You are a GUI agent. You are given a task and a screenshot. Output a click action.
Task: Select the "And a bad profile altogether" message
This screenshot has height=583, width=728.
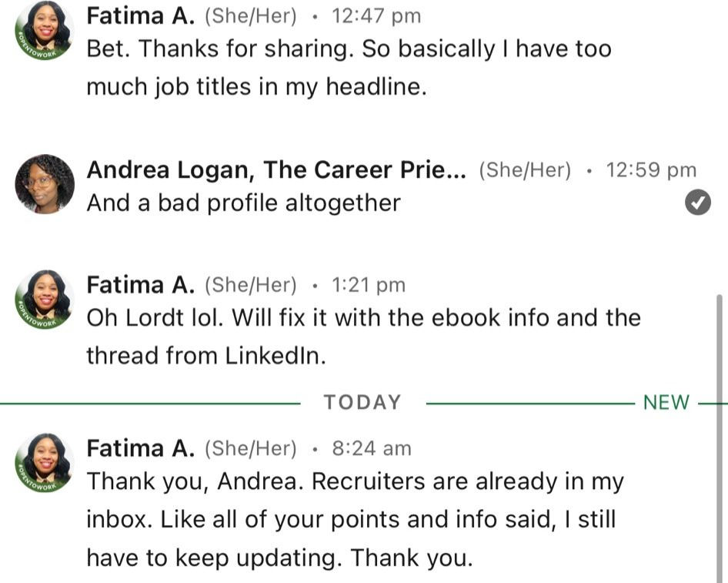click(243, 203)
